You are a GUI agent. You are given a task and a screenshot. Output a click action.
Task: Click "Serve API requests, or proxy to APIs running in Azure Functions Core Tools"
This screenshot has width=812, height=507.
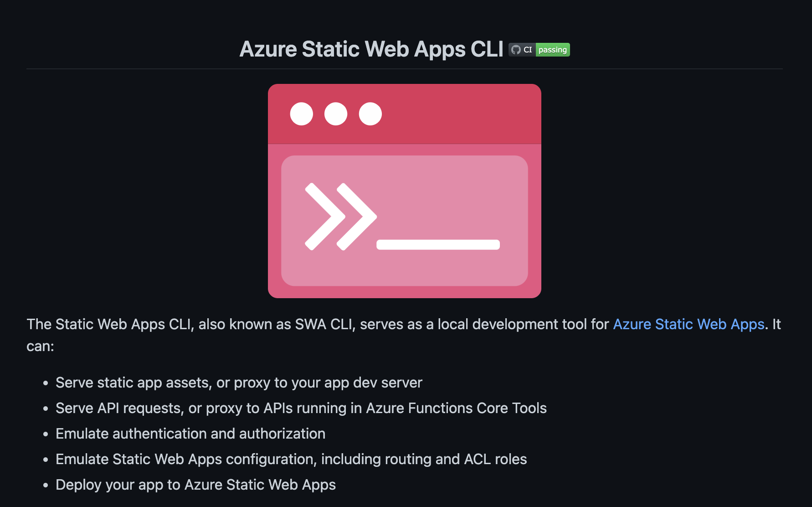point(301,408)
